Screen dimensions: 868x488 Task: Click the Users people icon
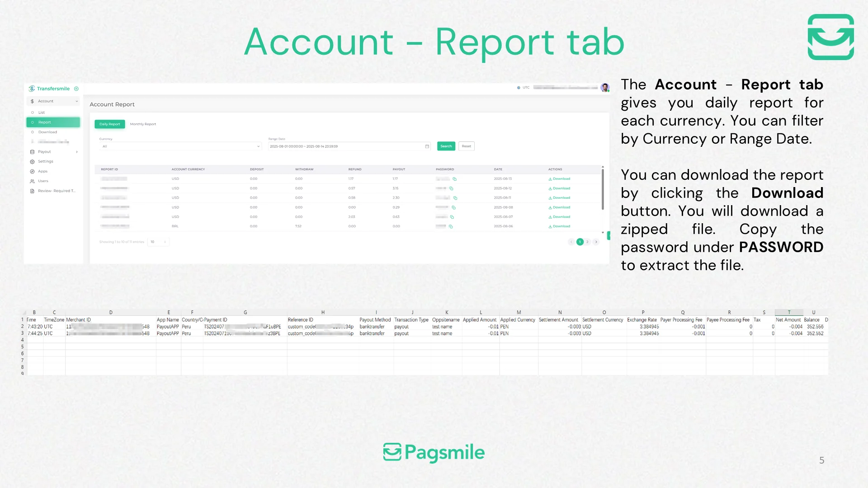pos(32,181)
